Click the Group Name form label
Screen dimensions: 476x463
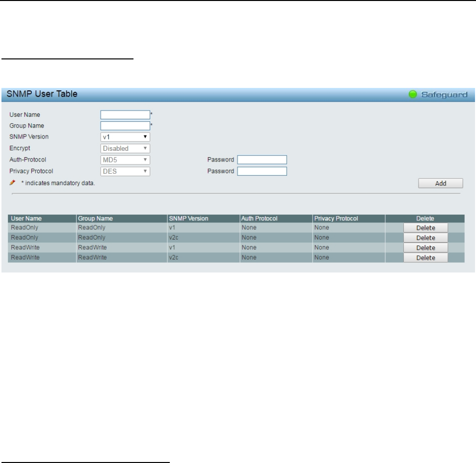(26, 126)
